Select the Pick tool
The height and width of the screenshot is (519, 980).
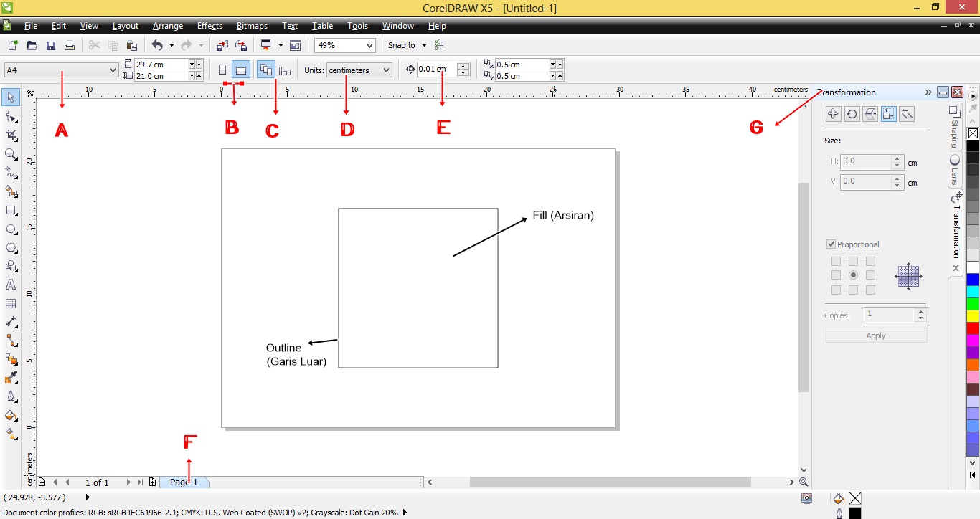11,97
